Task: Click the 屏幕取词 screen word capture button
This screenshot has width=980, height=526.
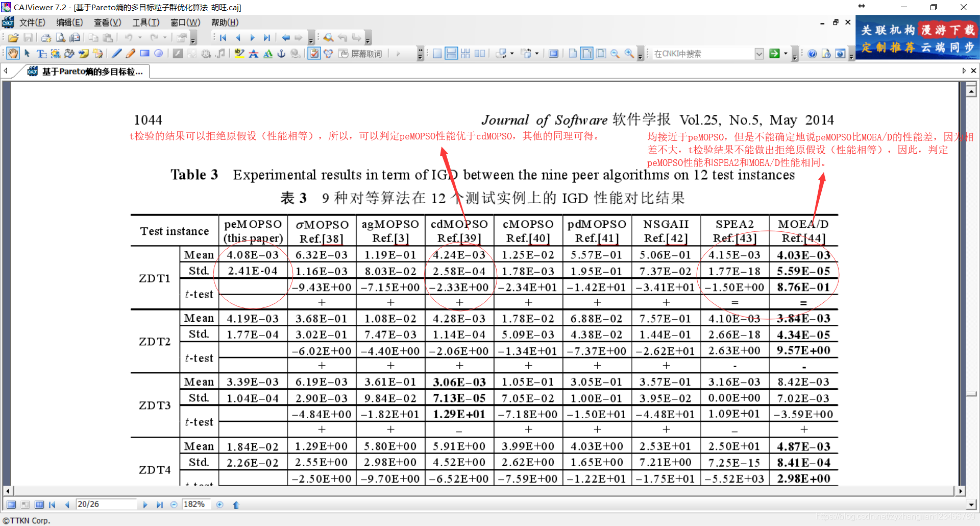Action: click(360, 54)
